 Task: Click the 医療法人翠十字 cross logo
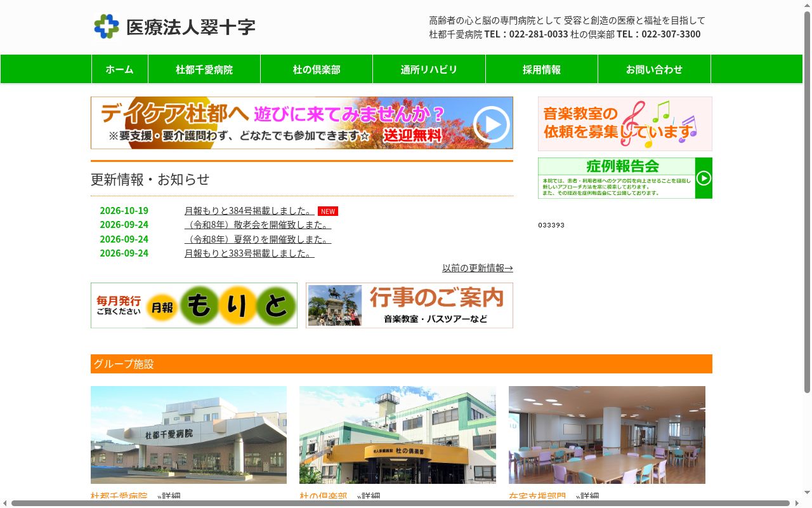point(107,27)
